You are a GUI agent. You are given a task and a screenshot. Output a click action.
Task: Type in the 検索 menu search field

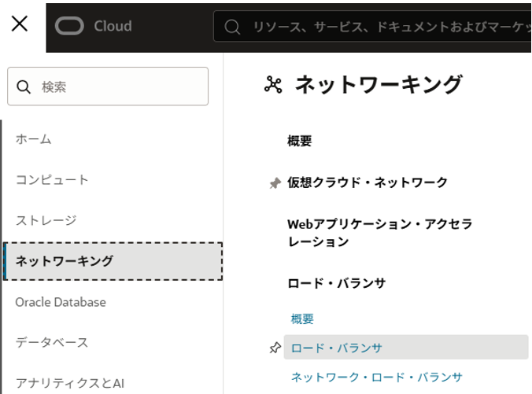coord(118,87)
